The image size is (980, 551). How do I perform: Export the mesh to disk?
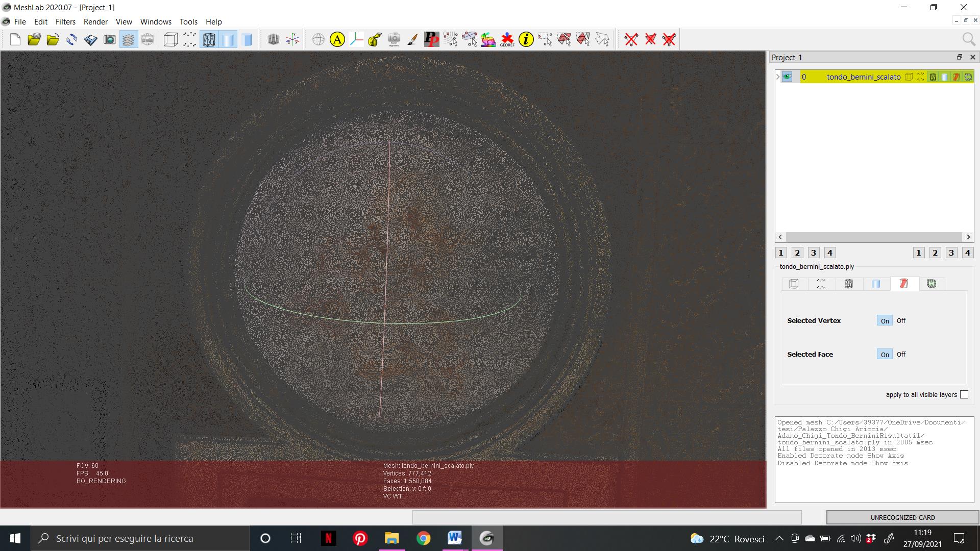tap(91, 39)
